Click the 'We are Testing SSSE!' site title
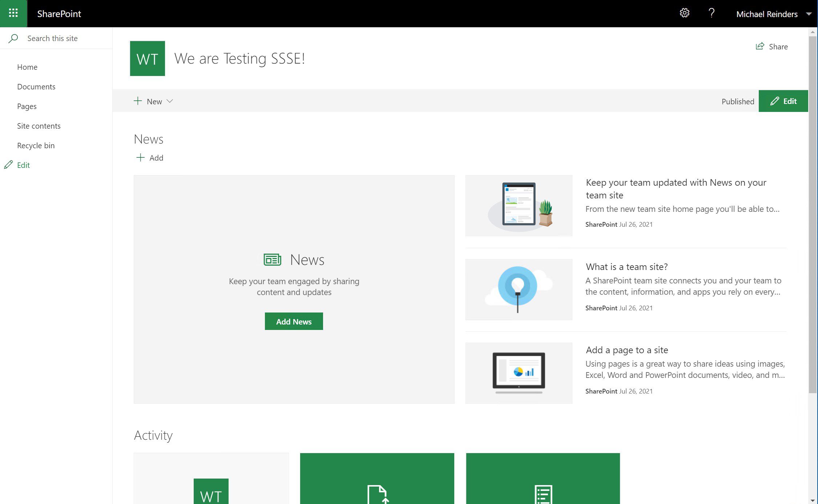The width and height of the screenshot is (818, 504). [239, 59]
